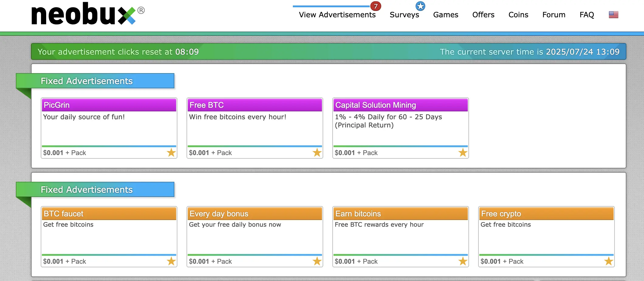The width and height of the screenshot is (644, 281).
Task: Open the Capital Solution Mining advertisement
Action: 375,105
